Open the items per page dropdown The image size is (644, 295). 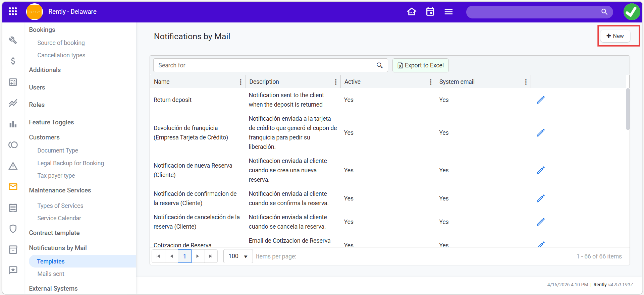tap(238, 256)
